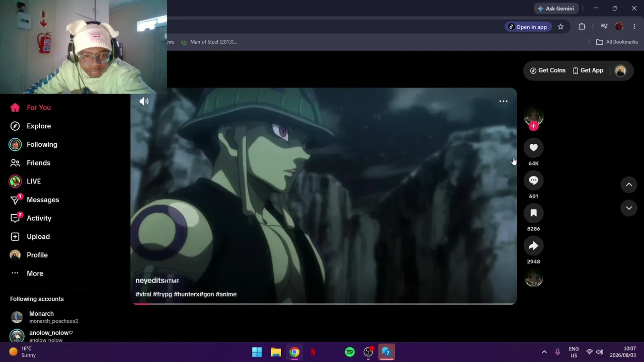Open Chrome media controls icon
Viewport: 644px width, 362px height.
(x=604, y=27)
